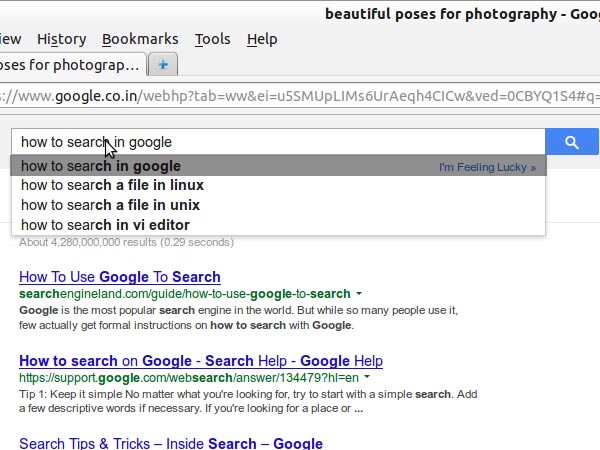Image resolution: width=600 pixels, height=450 pixels.
Task: Open Search Tips & Tricks Inside Search result
Action: pyautogui.click(x=171, y=443)
